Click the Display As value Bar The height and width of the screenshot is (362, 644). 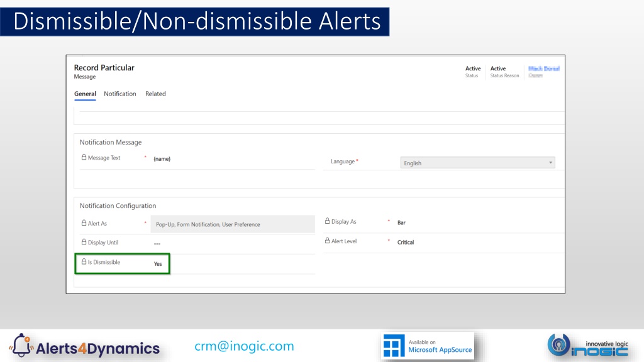click(x=401, y=222)
